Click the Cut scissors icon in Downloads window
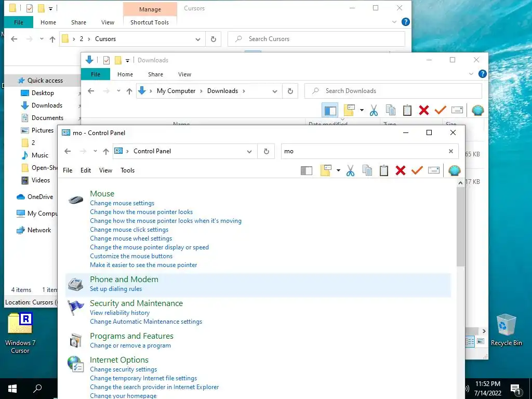Image resolution: width=532 pixels, height=399 pixels. coord(374,110)
